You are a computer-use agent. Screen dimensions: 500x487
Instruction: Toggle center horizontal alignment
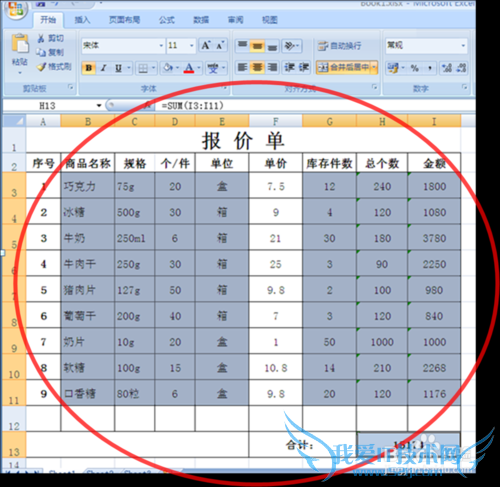(x=257, y=68)
